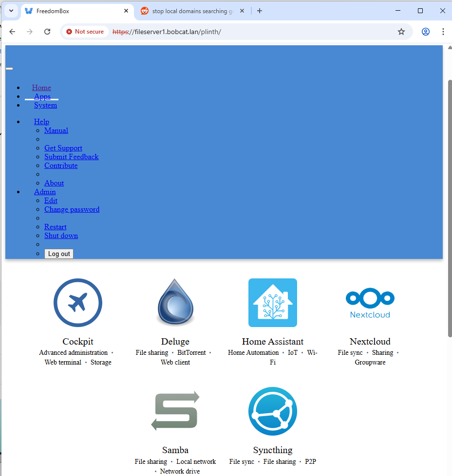Open Samba app icon

coord(175,411)
